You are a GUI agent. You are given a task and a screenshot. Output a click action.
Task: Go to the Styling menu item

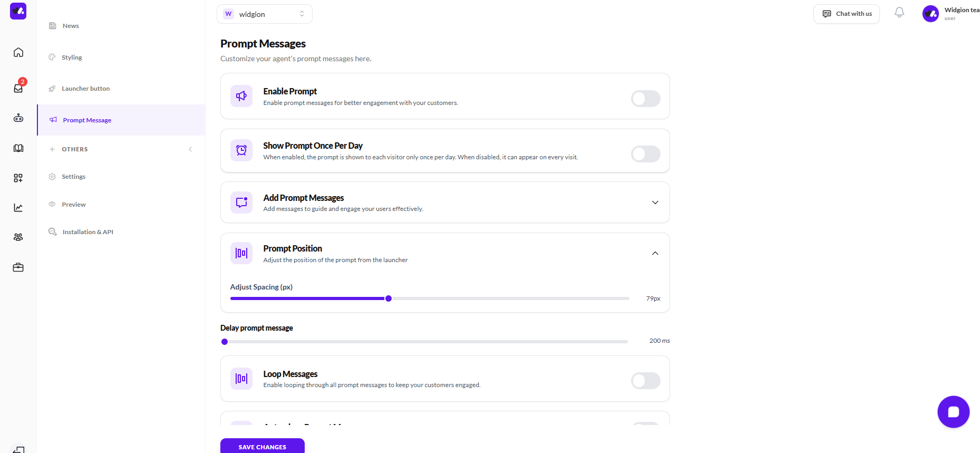coord(72,57)
